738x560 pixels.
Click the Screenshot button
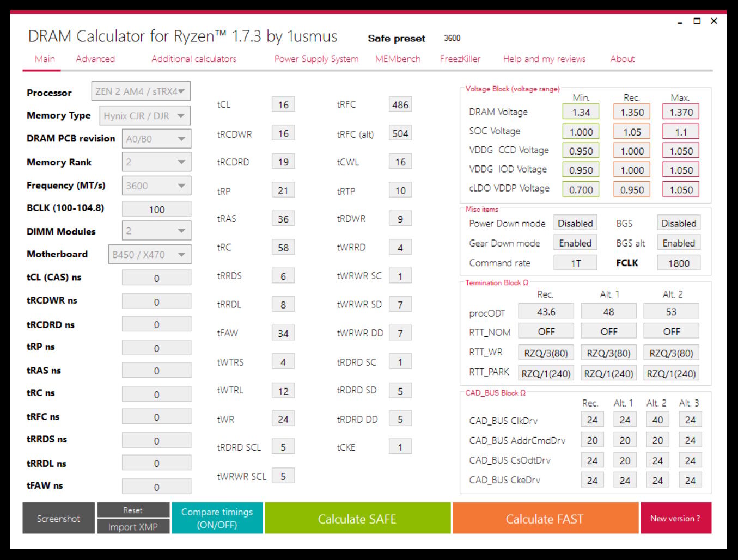tap(58, 518)
